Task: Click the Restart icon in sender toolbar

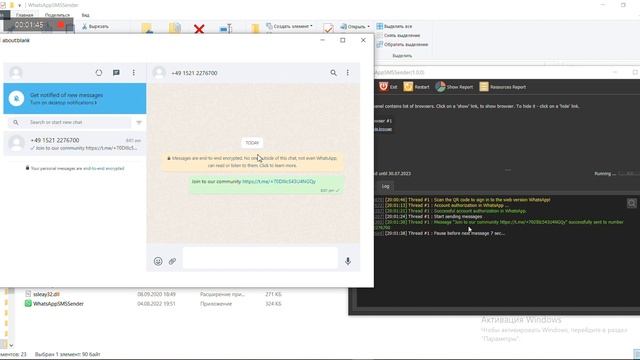Action: [x=408, y=87]
